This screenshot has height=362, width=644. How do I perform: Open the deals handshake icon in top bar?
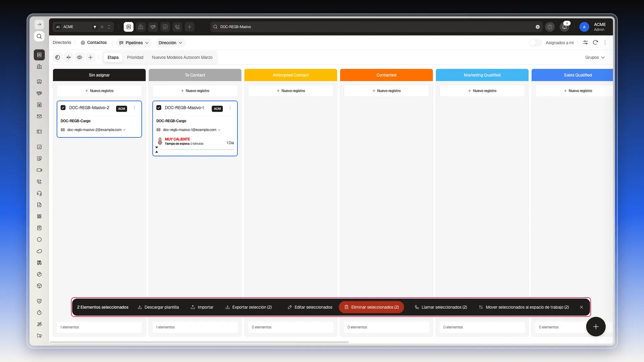tap(153, 27)
